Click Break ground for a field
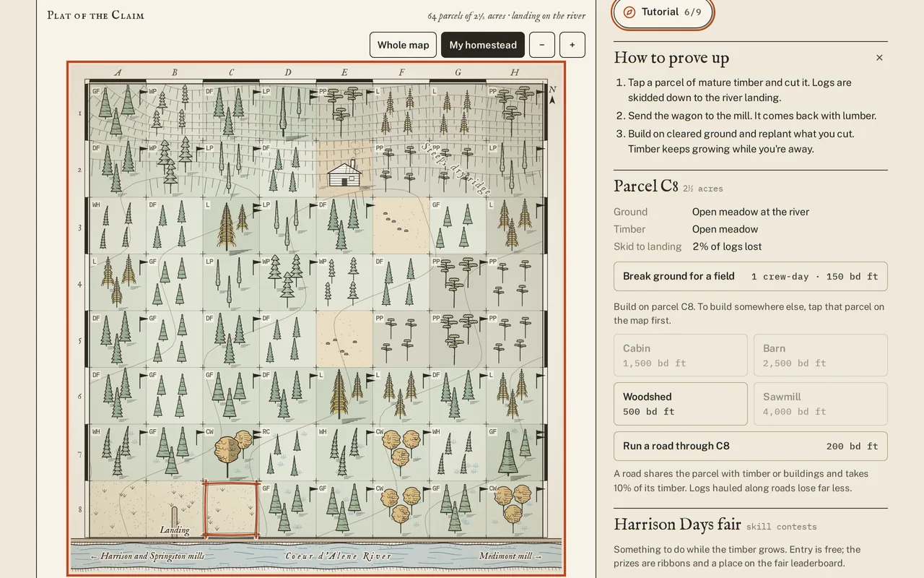Viewport: 924px width, 578px height. pyautogui.click(x=751, y=276)
